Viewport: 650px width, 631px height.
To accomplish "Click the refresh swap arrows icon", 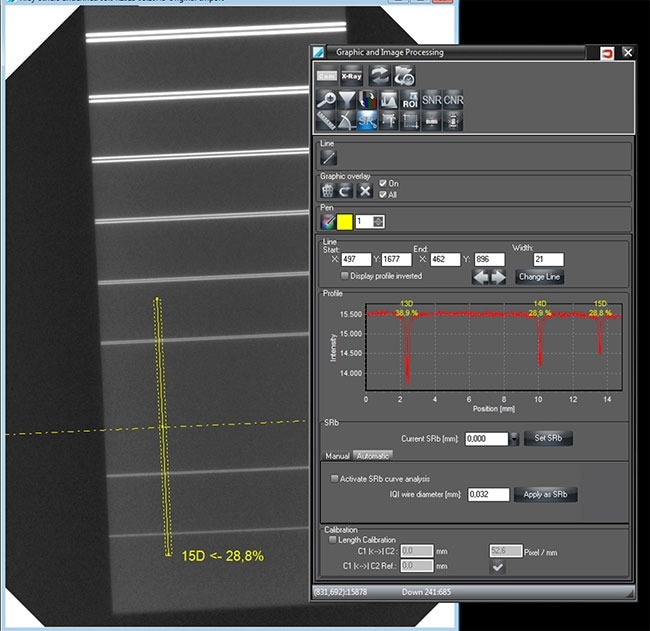I will point(379,76).
